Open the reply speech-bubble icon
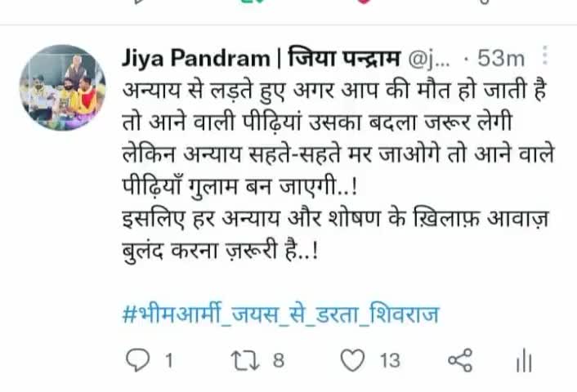Viewport: 577px width, 392px height. point(137,359)
